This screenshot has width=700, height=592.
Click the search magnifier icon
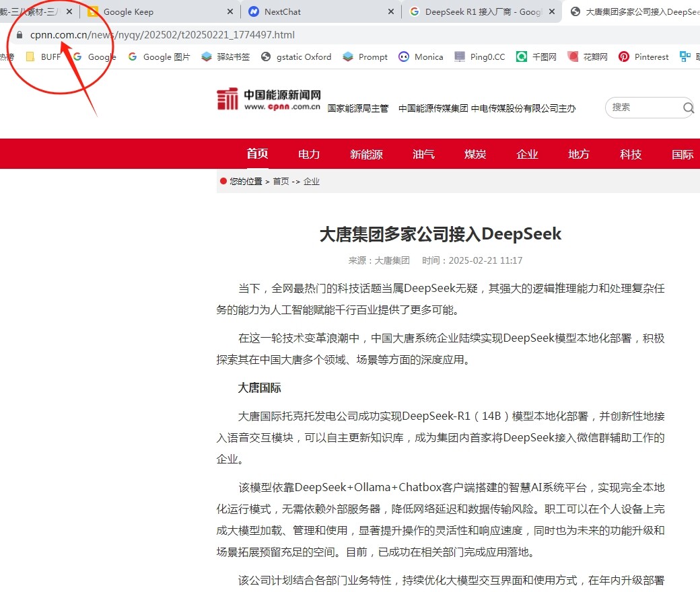click(x=689, y=108)
